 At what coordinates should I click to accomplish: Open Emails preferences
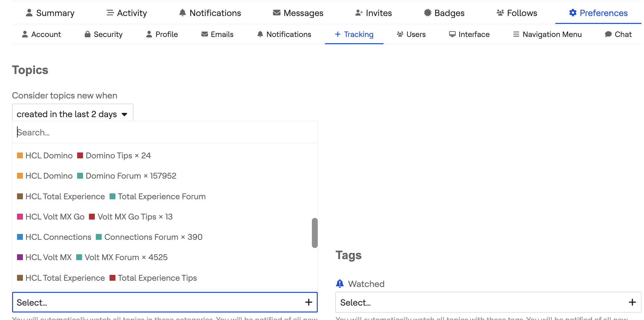(217, 34)
